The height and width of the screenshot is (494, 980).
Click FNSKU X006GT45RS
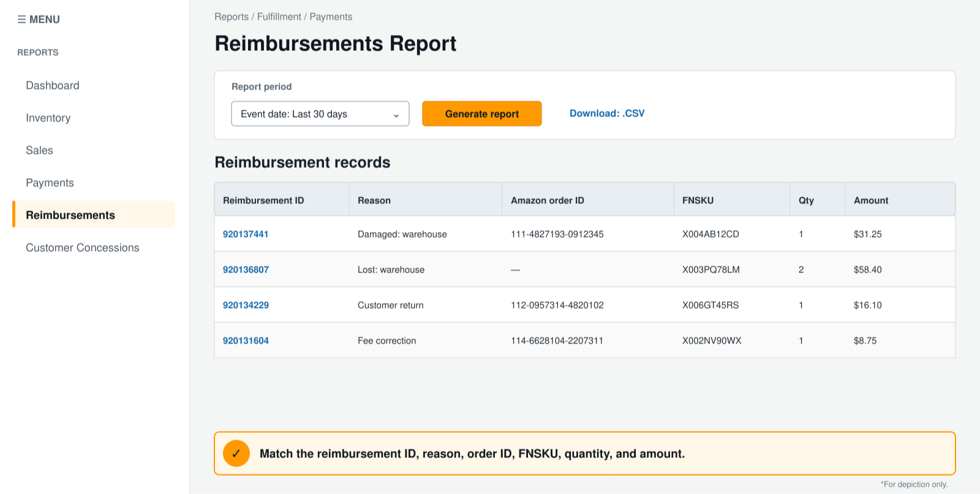tap(710, 305)
